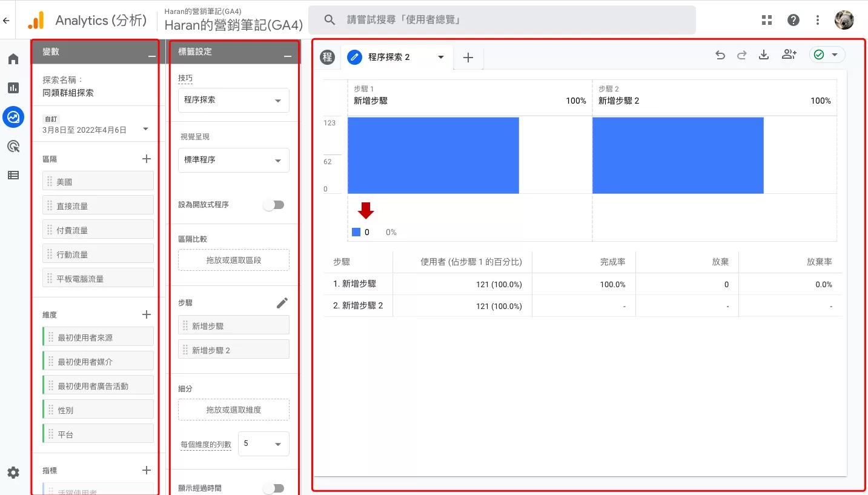Click the Google Analytics logo
Image resolution: width=868 pixels, height=495 pixels.
click(36, 20)
